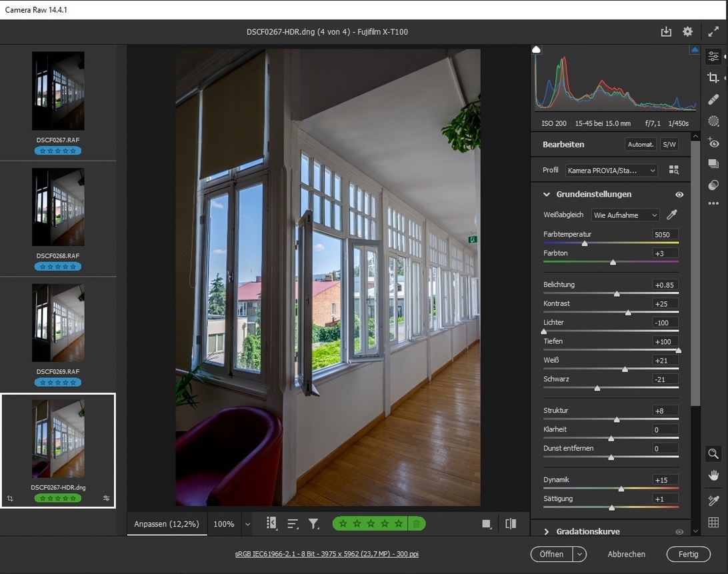The height and width of the screenshot is (574, 728).
Task: Open the Weißabgleich dropdown
Action: point(625,215)
